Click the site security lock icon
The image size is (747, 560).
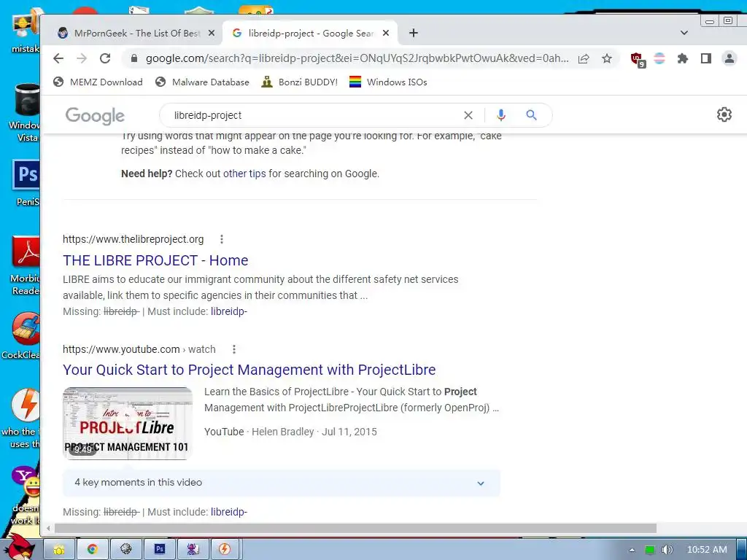click(134, 58)
